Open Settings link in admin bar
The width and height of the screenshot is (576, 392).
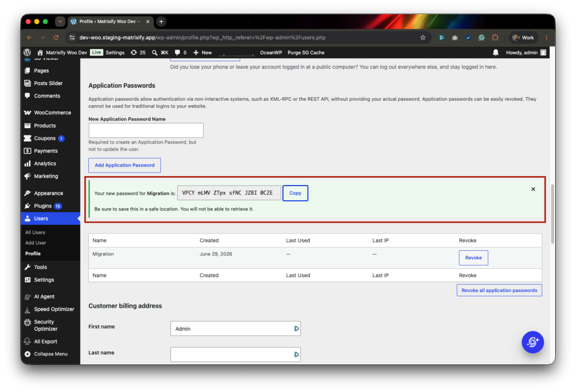pos(115,52)
